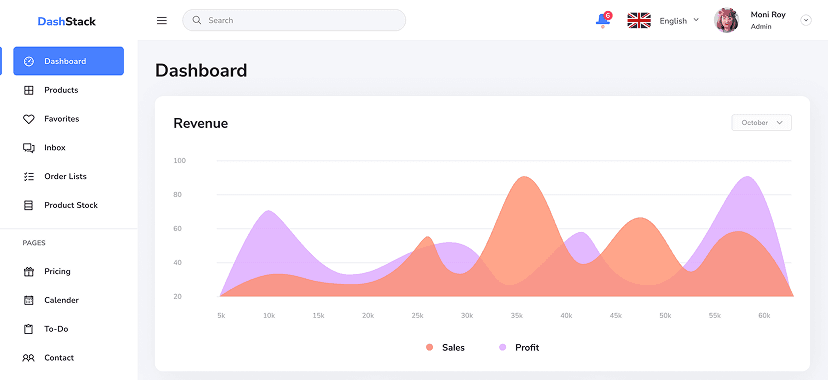
Task: Toggle the Profit legend label
Action: click(x=527, y=347)
